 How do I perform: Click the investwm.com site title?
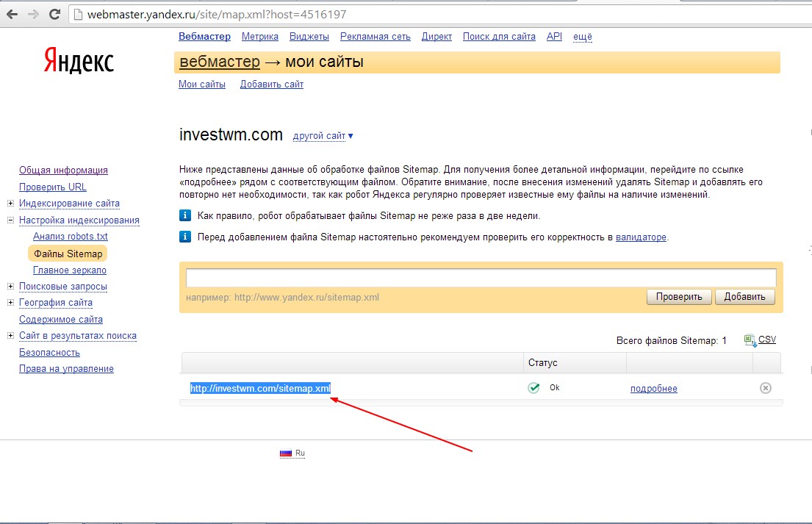pos(231,134)
